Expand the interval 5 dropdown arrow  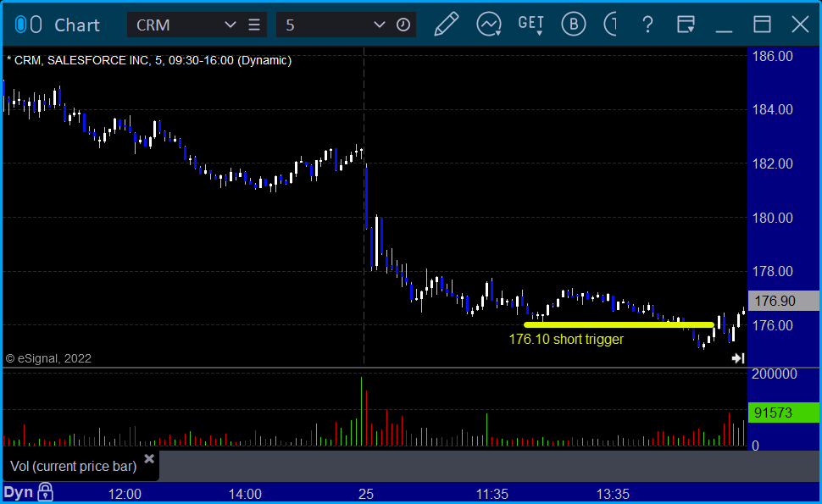click(x=379, y=25)
